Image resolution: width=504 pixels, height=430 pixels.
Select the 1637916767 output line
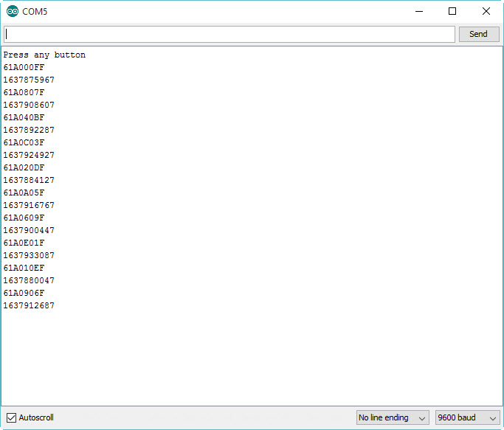[x=29, y=205]
